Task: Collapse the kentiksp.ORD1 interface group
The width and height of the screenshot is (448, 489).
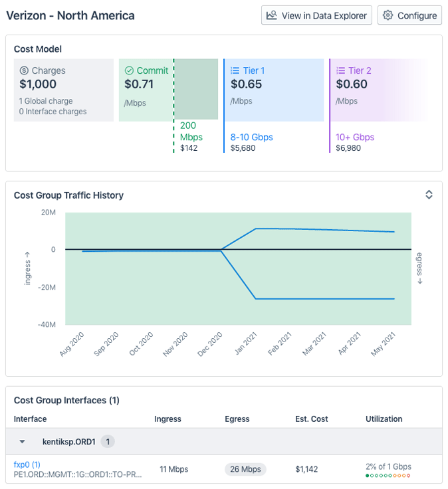Action: pos(22,441)
